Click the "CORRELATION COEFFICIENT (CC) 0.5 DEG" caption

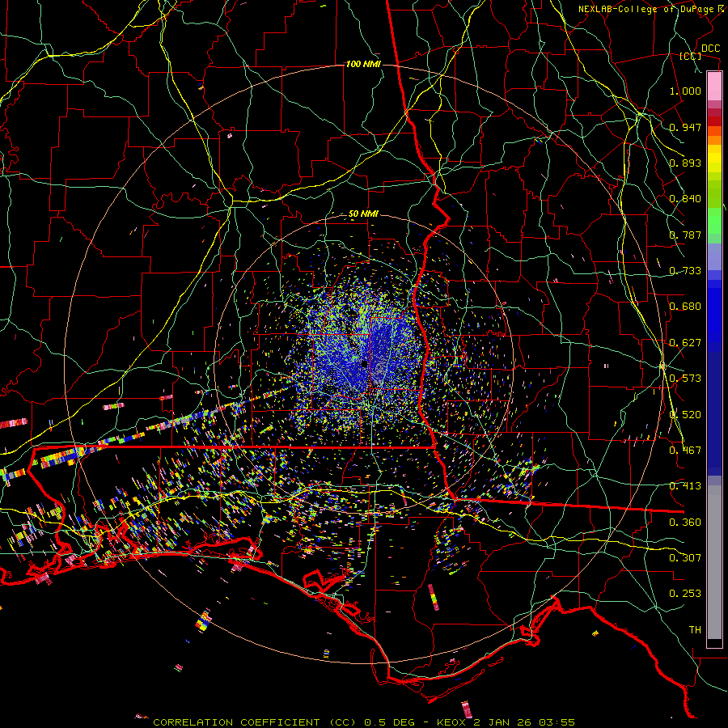pyautogui.click(x=285, y=722)
